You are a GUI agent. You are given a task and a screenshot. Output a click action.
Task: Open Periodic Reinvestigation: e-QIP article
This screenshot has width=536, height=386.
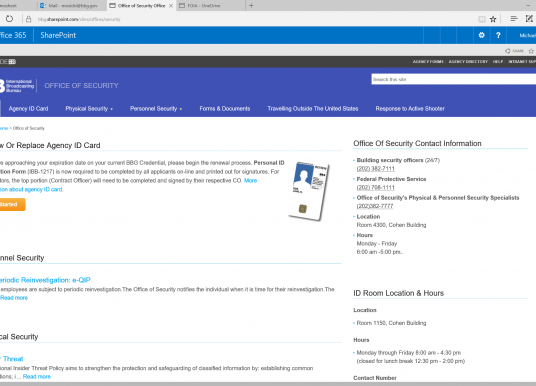(45, 280)
